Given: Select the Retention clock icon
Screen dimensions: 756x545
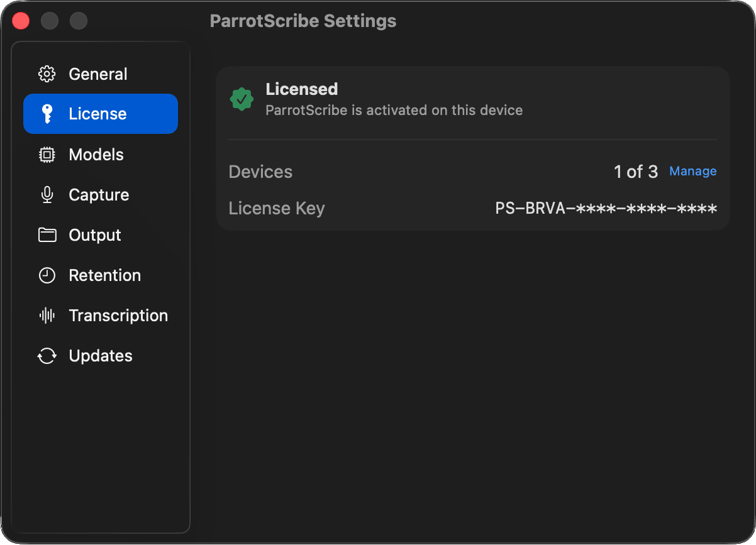Looking at the screenshot, I should (47, 275).
